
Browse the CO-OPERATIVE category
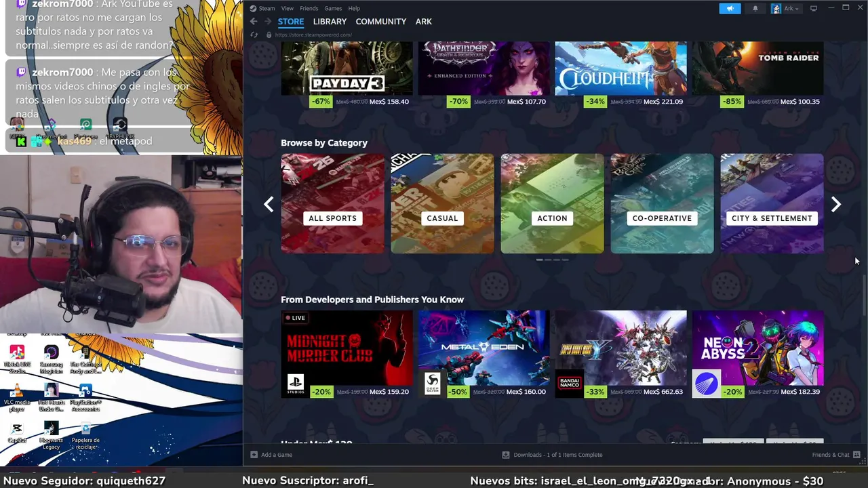coord(662,203)
